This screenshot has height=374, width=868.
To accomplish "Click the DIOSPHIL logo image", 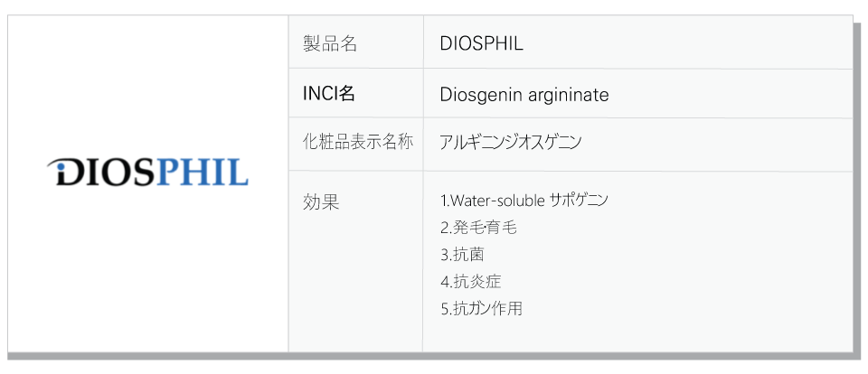I will click(147, 172).
